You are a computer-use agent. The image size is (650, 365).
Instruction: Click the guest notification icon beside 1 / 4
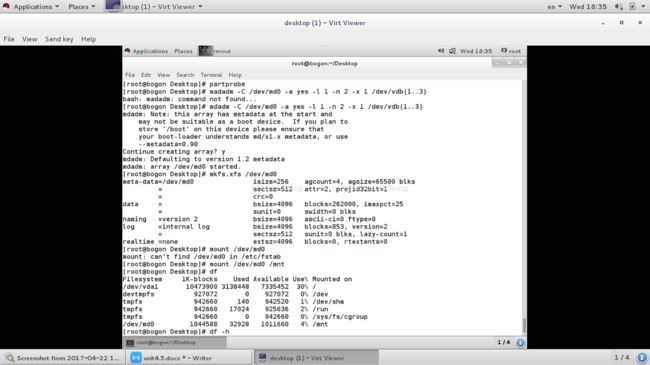click(x=520, y=343)
